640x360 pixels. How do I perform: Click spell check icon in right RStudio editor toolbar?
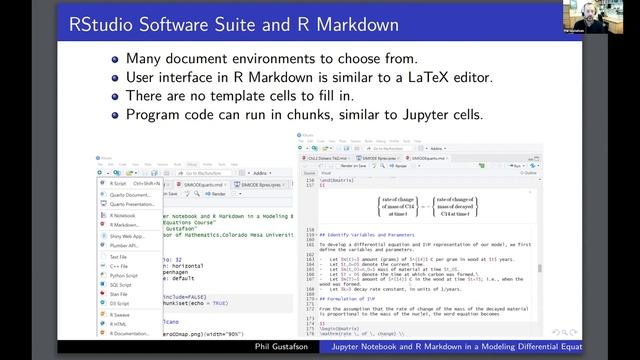(x=373, y=166)
